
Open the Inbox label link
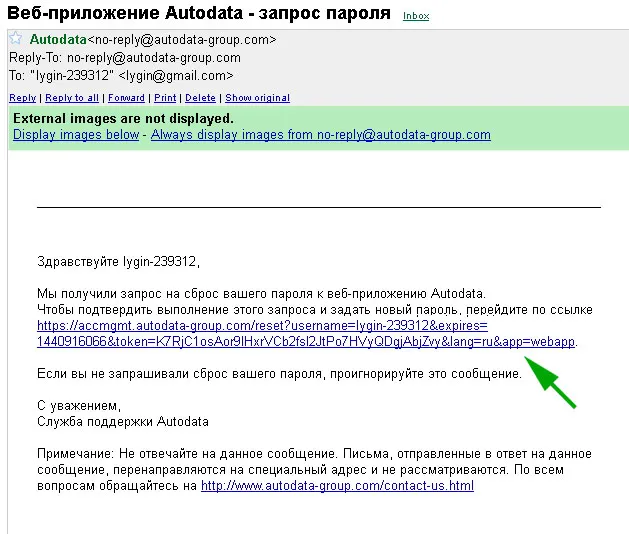(x=416, y=16)
